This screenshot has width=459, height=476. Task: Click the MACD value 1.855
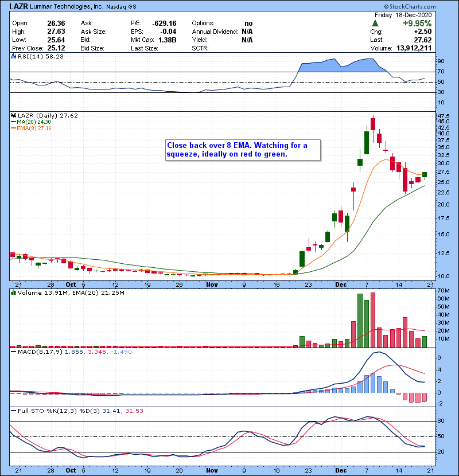click(74, 352)
